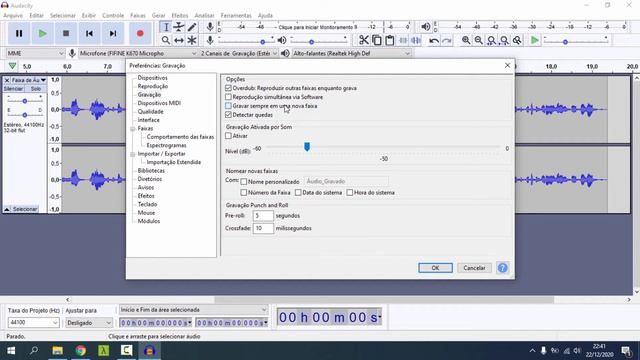Check Número da Faixa option
The width and height of the screenshot is (640, 360).
point(244,192)
